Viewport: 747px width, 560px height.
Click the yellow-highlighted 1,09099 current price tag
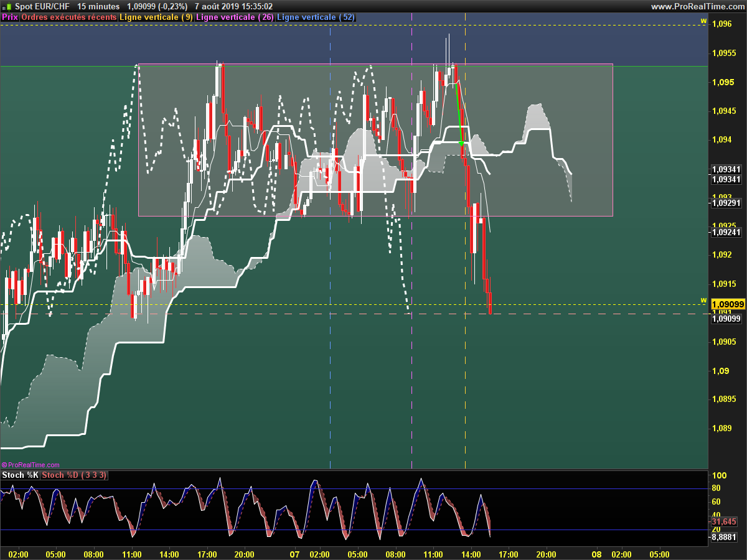pyautogui.click(x=728, y=304)
